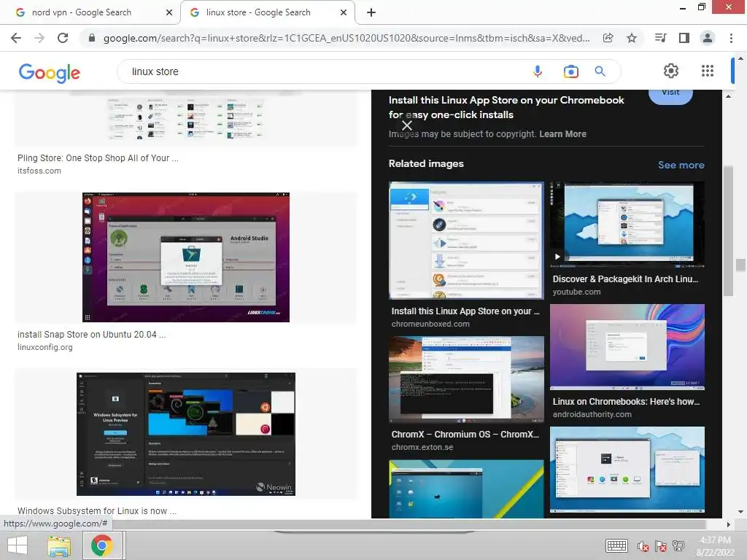Screen dimensions: 747x560
Task: Share this page via address bar icon
Action: click(x=608, y=38)
